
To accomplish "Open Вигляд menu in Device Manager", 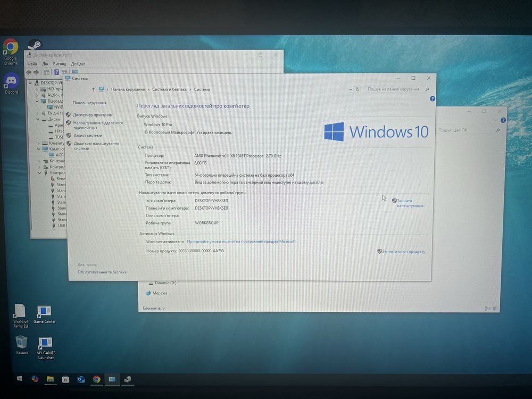I will tap(60, 64).
